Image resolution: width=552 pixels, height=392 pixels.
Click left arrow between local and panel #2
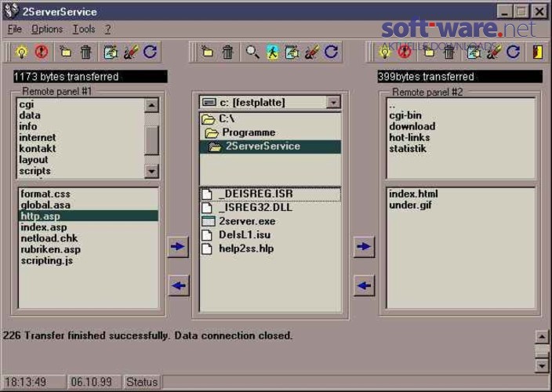(364, 285)
